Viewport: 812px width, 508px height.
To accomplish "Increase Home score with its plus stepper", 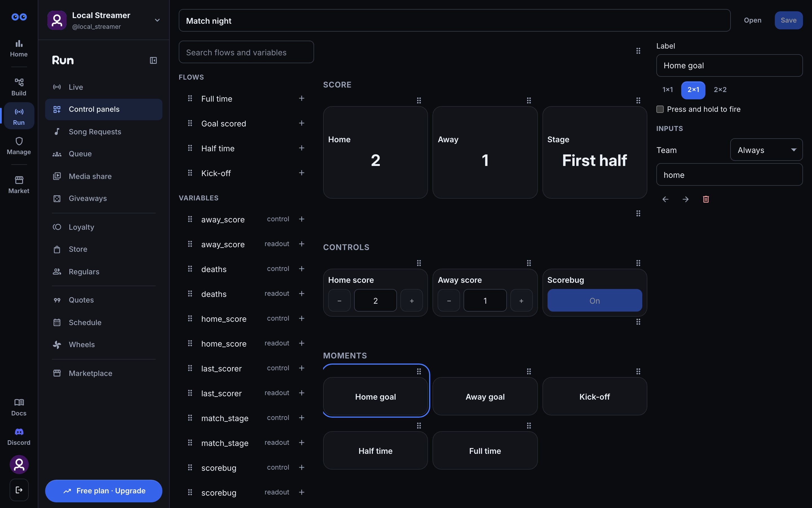I will tap(411, 300).
